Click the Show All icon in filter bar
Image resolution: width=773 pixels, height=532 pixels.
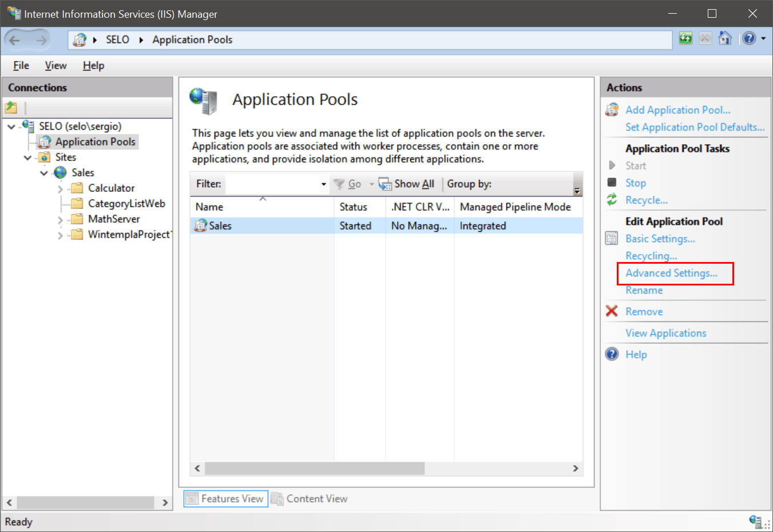pos(385,184)
